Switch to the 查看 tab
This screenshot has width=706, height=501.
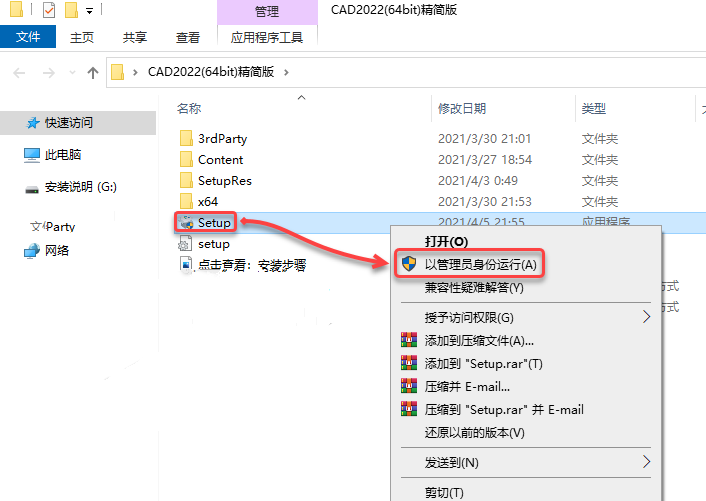[188, 37]
